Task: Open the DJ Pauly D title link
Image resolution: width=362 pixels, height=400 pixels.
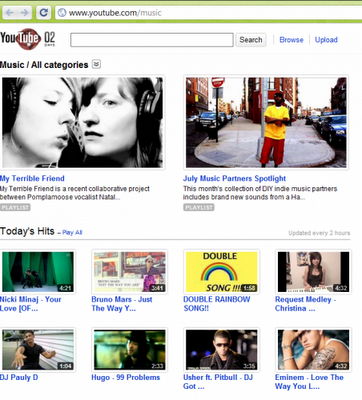Action: [19, 377]
